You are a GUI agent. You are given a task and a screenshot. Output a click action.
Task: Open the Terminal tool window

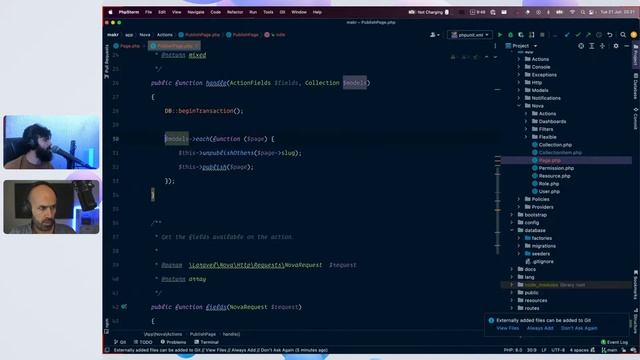click(207, 342)
